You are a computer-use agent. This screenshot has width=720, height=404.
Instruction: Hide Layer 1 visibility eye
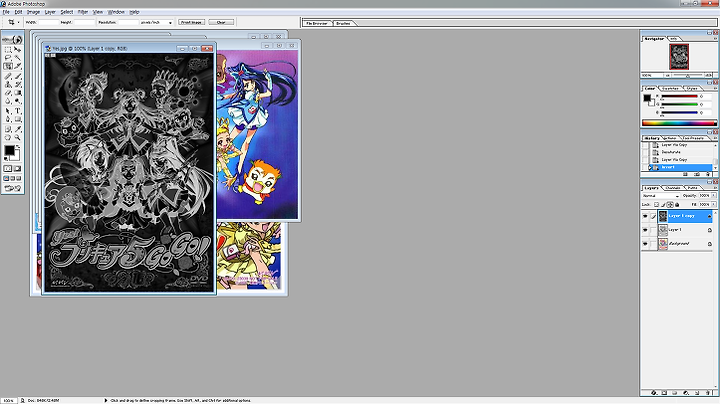[x=645, y=230]
